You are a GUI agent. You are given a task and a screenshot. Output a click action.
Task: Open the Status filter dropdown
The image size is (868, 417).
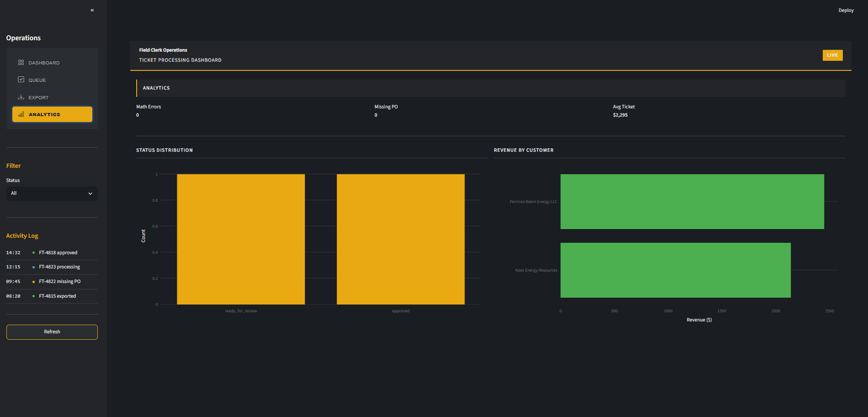48,193
